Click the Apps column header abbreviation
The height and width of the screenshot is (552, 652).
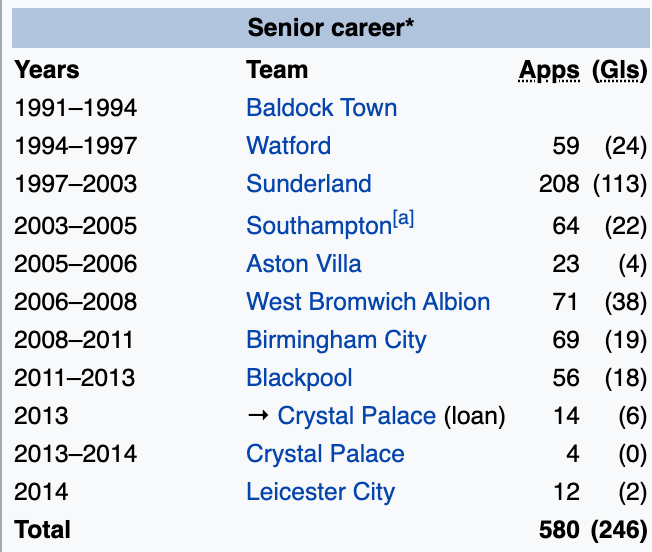[x=549, y=70]
